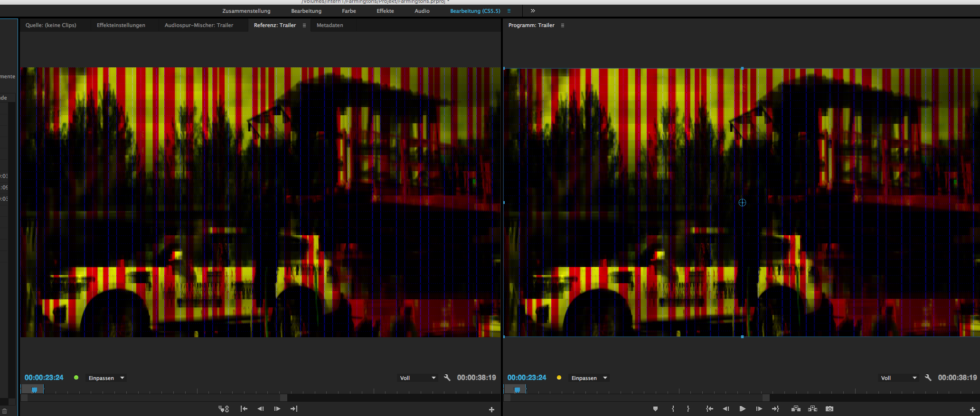Open Voll resolution dropdown in Program monitor

(899, 378)
